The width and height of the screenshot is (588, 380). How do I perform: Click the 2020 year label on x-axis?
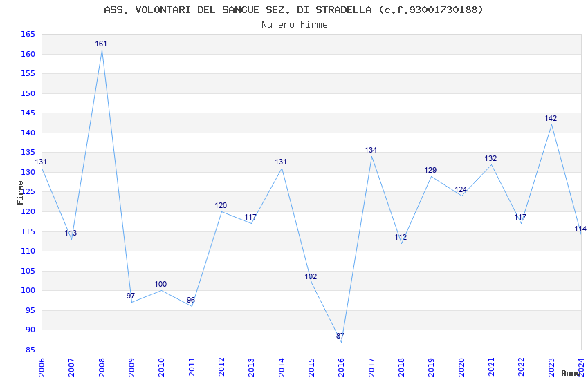pyautogui.click(x=461, y=368)
